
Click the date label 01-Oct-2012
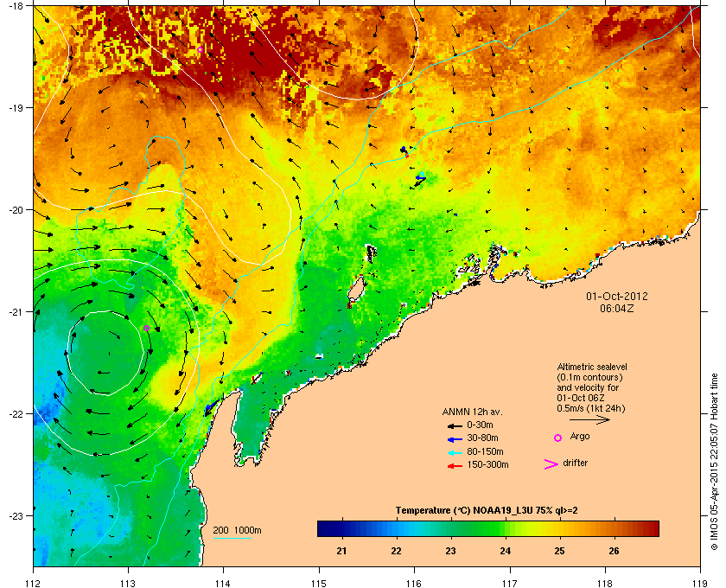pyautogui.click(x=617, y=296)
